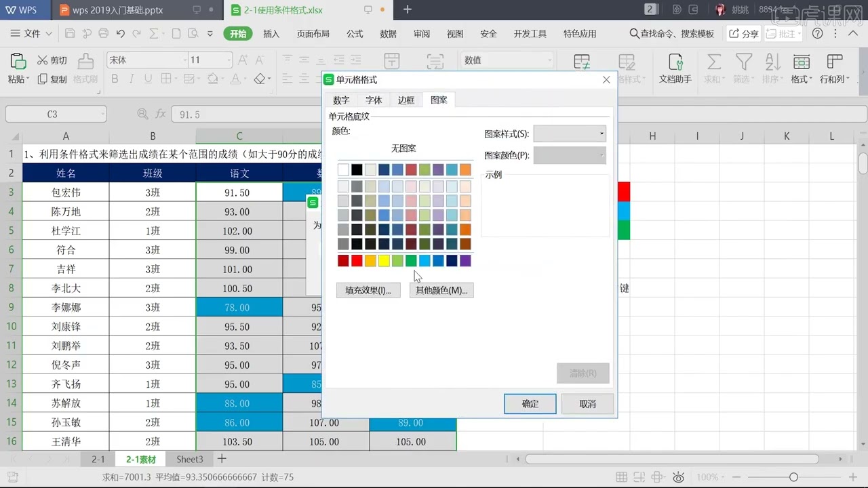Pick the green standard color swatch
Viewport: 868px width, 488px height.
411,261
